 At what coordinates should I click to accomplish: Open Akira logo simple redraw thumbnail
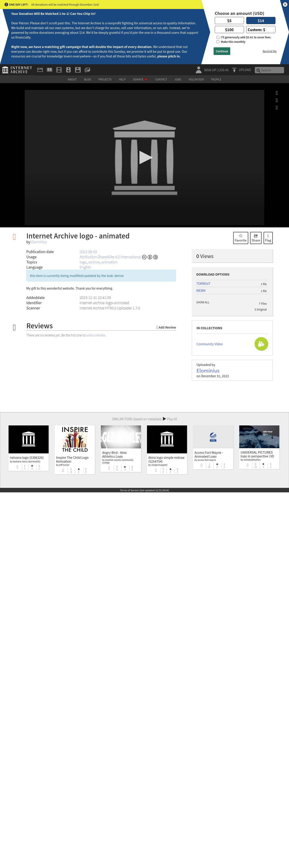click(x=167, y=439)
